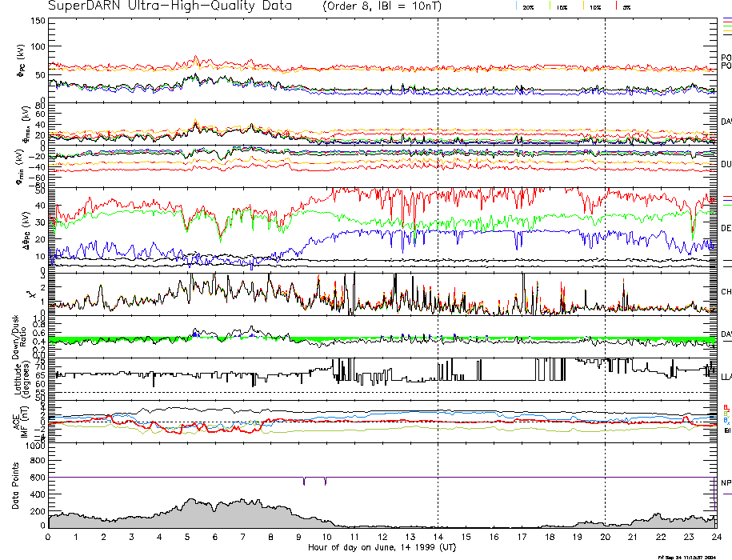The width and height of the screenshot is (732, 560).
Task: Click the NP label on right edge
Action: tap(726, 482)
